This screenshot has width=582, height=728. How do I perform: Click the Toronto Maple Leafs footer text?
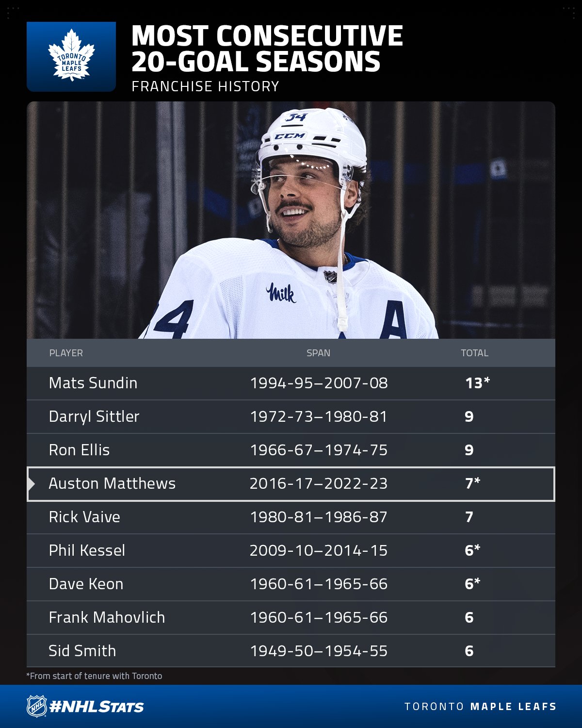(x=480, y=707)
